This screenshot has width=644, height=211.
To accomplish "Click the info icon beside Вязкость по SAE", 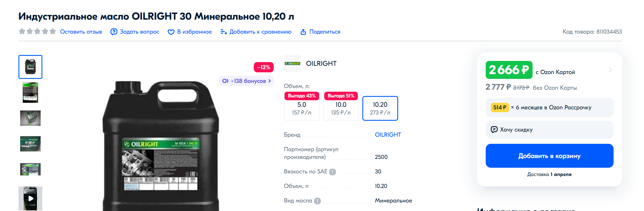I will coord(333,172).
